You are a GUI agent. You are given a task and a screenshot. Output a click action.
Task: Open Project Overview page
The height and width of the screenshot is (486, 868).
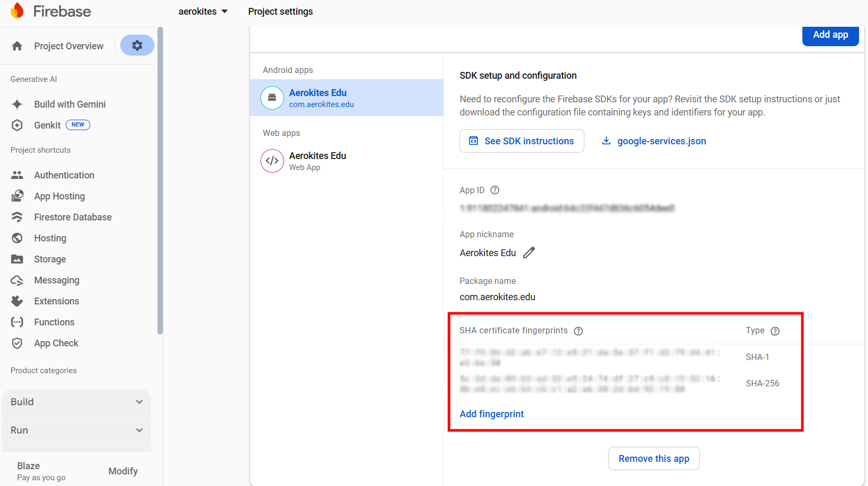pyautogui.click(x=69, y=46)
